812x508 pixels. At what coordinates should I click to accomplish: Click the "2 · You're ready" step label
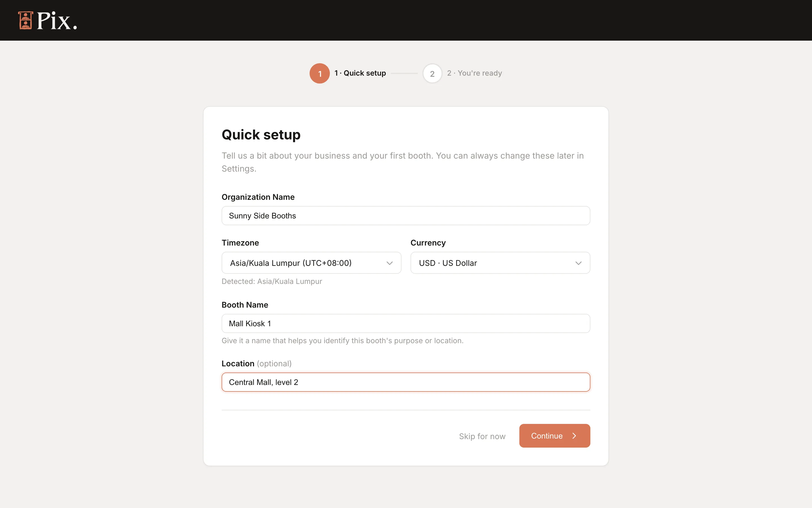tap(475, 73)
